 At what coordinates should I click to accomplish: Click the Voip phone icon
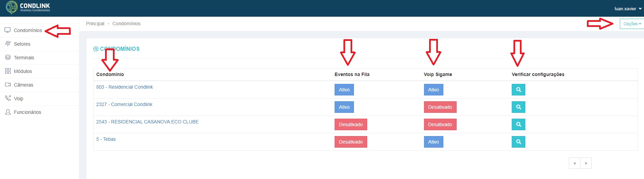(8, 99)
